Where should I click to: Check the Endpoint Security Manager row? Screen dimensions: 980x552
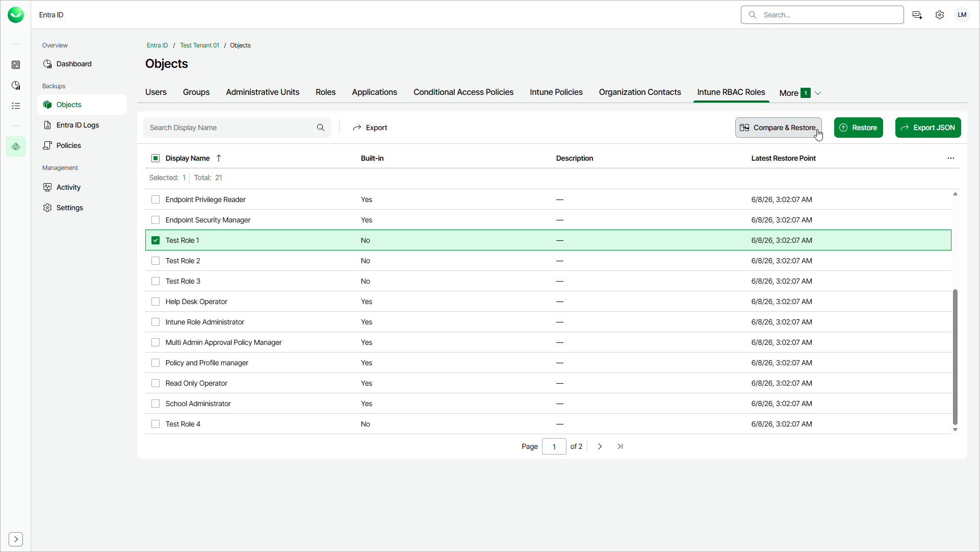[156, 220]
